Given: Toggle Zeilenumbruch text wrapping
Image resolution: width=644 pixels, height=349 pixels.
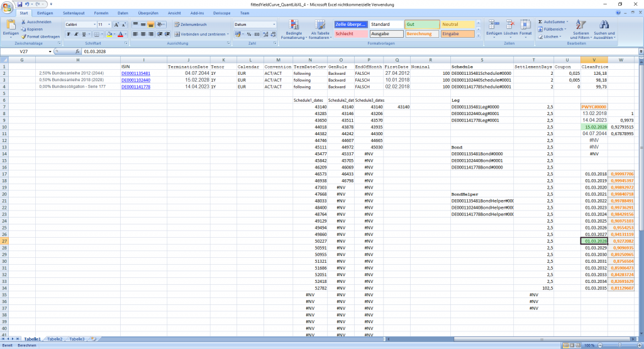Looking at the screenshot, I should (x=189, y=24).
